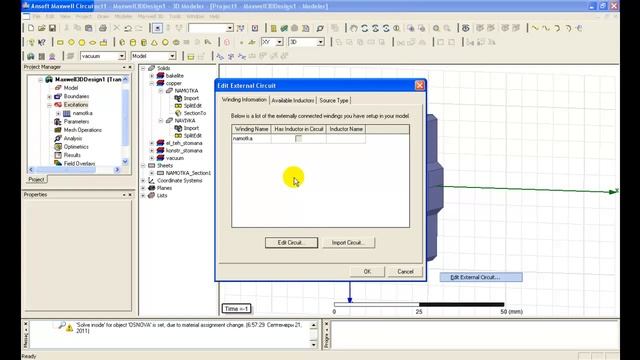Click Project Manager horizontal scrollbar right arrow
The height and width of the screenshot is (360, 640).
click(x=118, y=169)
